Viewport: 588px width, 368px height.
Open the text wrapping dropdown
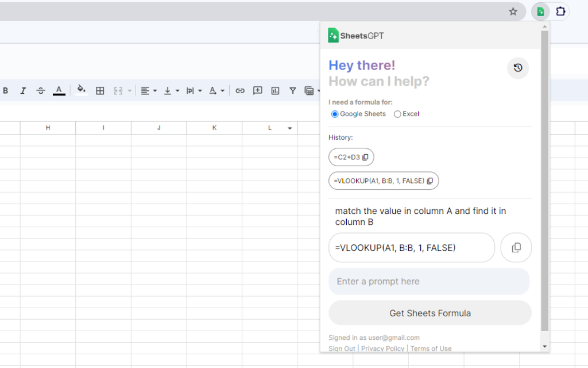194,90
